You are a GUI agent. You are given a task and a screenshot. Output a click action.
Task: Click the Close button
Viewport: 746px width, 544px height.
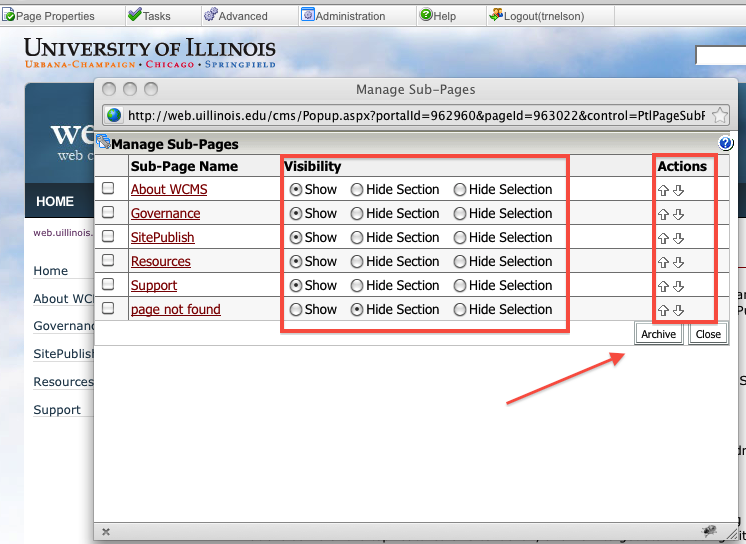(708, 334)
